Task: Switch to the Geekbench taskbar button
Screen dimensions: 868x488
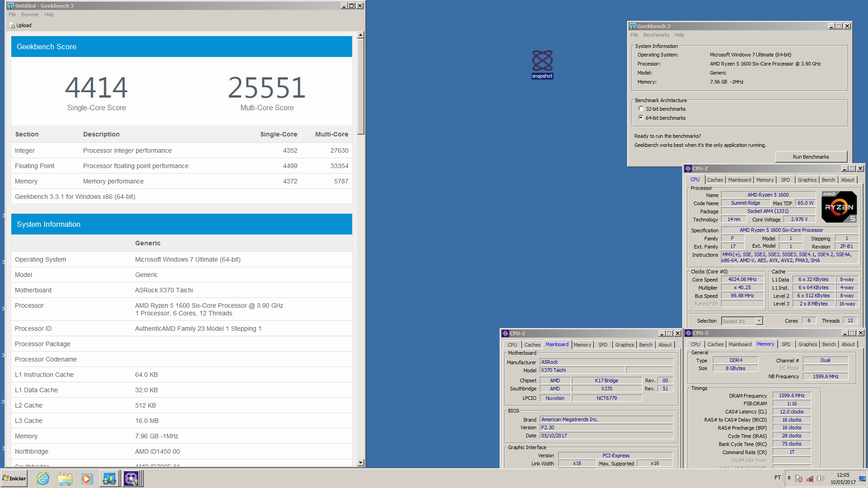Action: click(x=109, y=479)
